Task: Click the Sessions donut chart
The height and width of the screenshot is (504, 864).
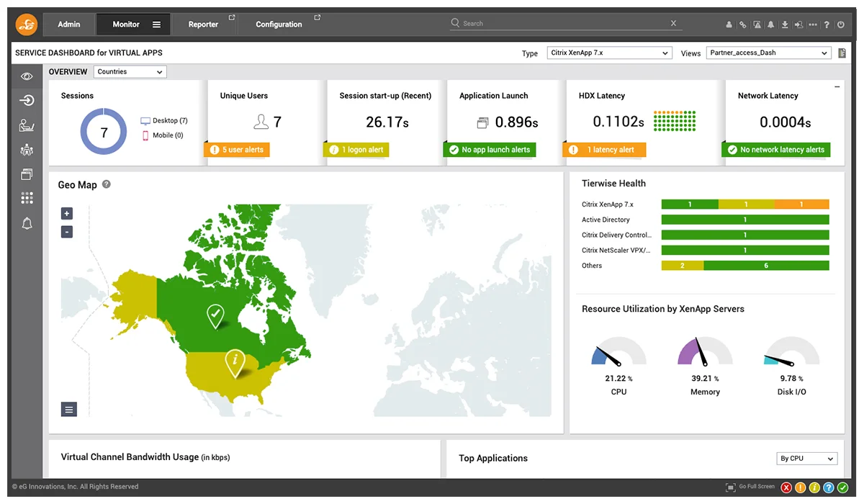Action: pyautogui.click(x=104, y=132)
